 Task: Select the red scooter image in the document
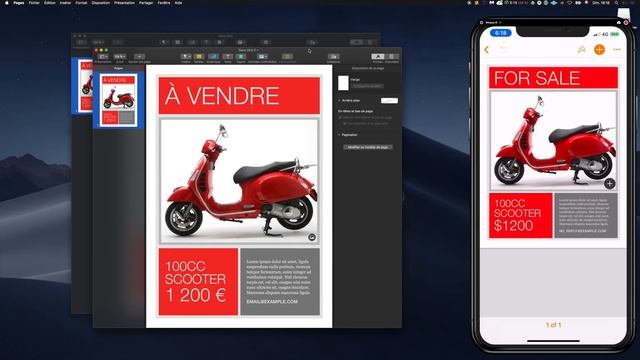[239, 181]
